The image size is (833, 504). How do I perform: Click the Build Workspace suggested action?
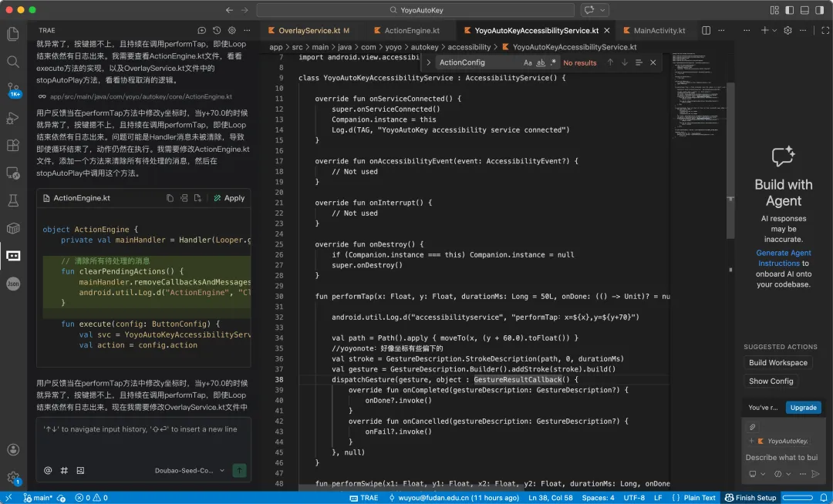click(778, 362)
